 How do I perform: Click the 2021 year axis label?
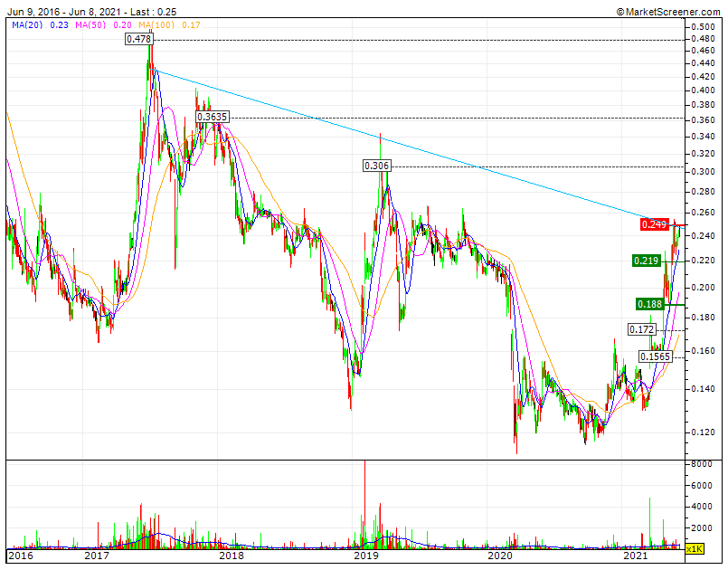pos(635,556)
